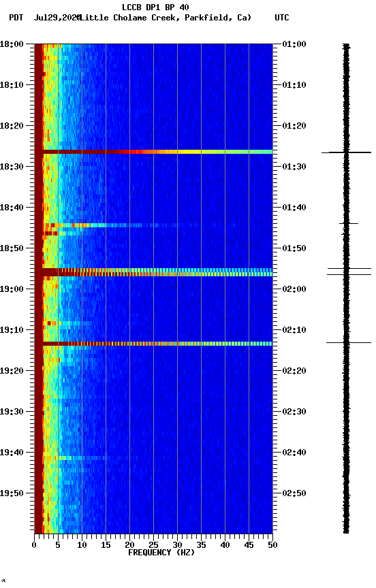Click the 20 Hz frequency axis label
This screenshot has height=588, width=376.
coord(129,546)
